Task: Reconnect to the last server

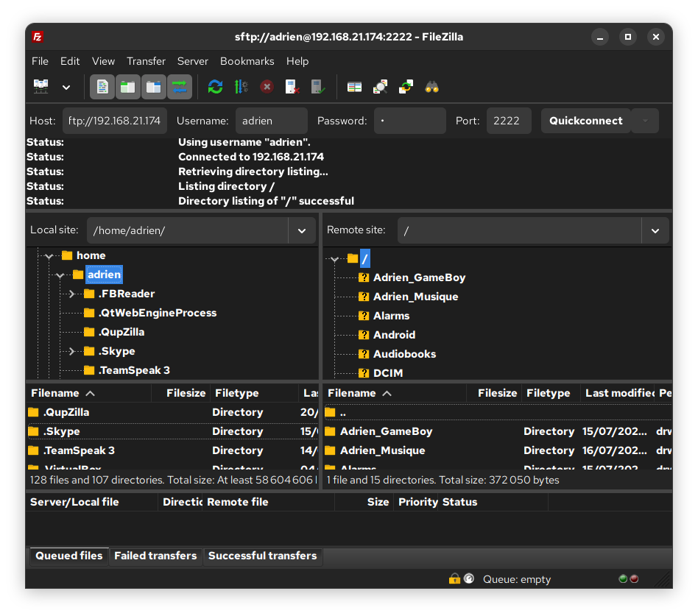Action: pos(318,87)
